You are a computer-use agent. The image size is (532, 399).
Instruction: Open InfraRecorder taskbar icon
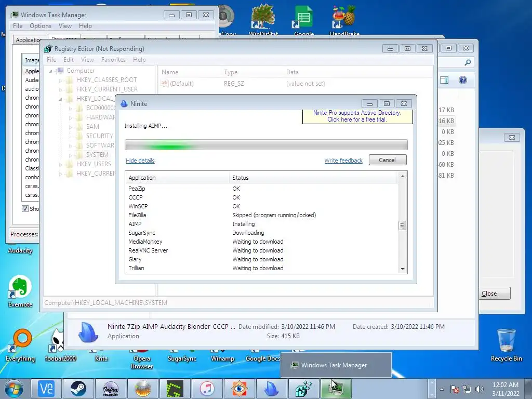[x=111, y=389]
